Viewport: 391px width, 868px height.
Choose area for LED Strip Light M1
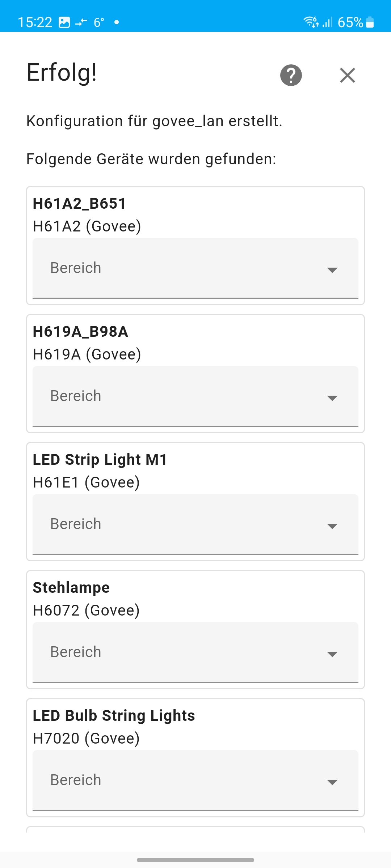click(195, 524)
